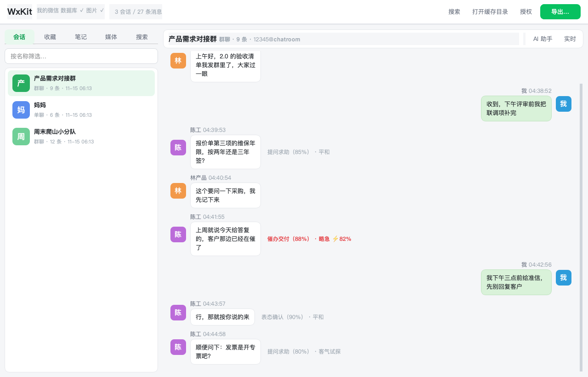The height and width of the screenshot is (377, 588).
Task: Click message 收到，下午评审前我把联调项补完
Action: [516, 109]
